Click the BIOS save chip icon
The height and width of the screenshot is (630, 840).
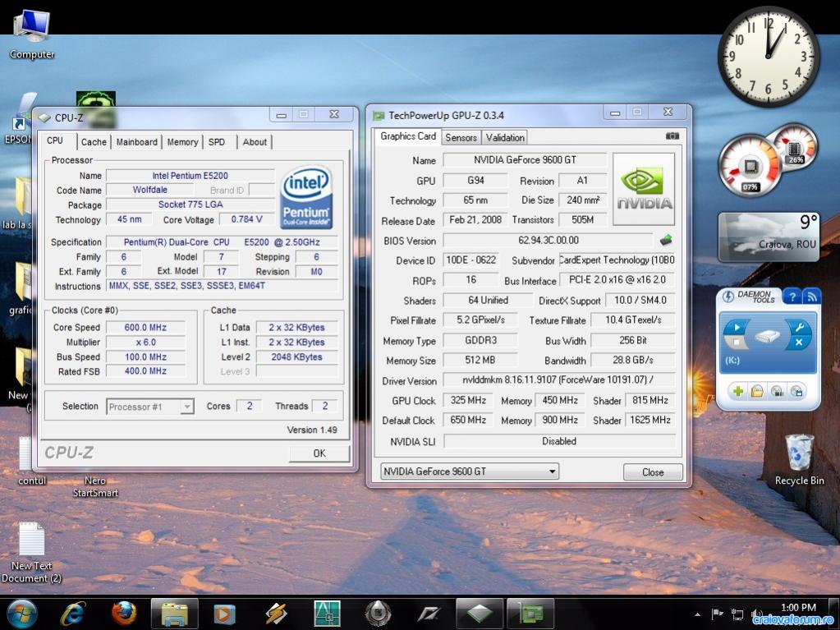click(666, 240)
